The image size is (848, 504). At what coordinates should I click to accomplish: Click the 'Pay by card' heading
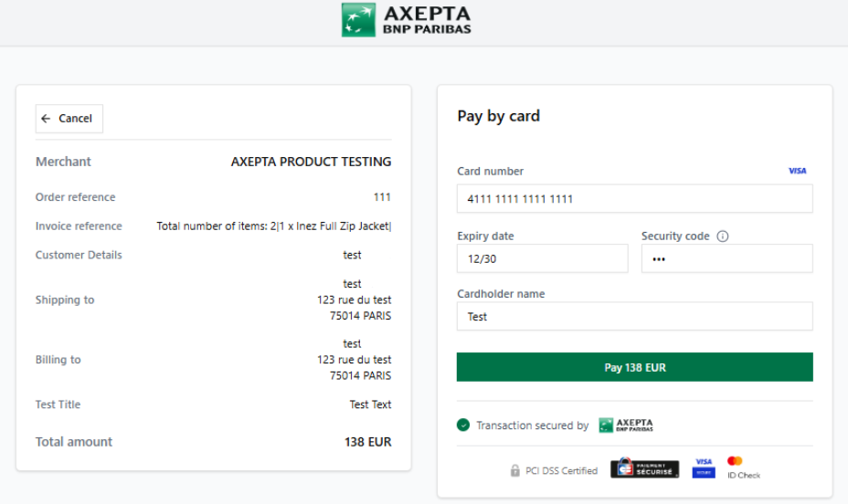click(498, 116)
